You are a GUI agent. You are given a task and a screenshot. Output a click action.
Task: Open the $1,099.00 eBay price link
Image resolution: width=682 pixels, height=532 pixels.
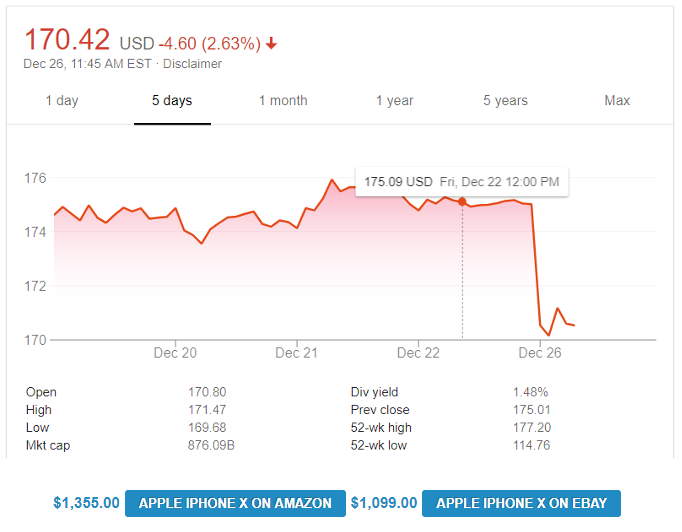pos(384,503)
